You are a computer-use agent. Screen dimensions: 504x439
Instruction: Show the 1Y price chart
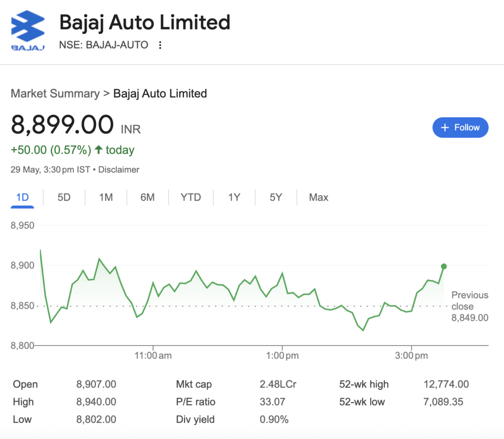click(234, 197)
